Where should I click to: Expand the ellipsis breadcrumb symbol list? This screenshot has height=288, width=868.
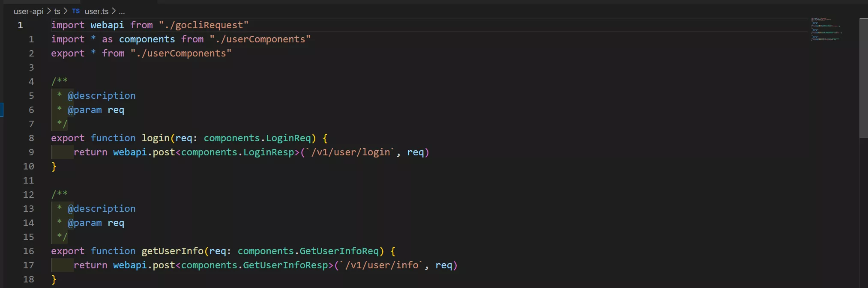(122, 11)
